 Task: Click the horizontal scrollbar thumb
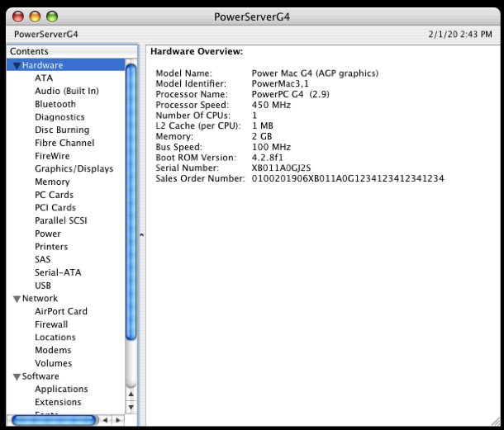tap(54, 420)
